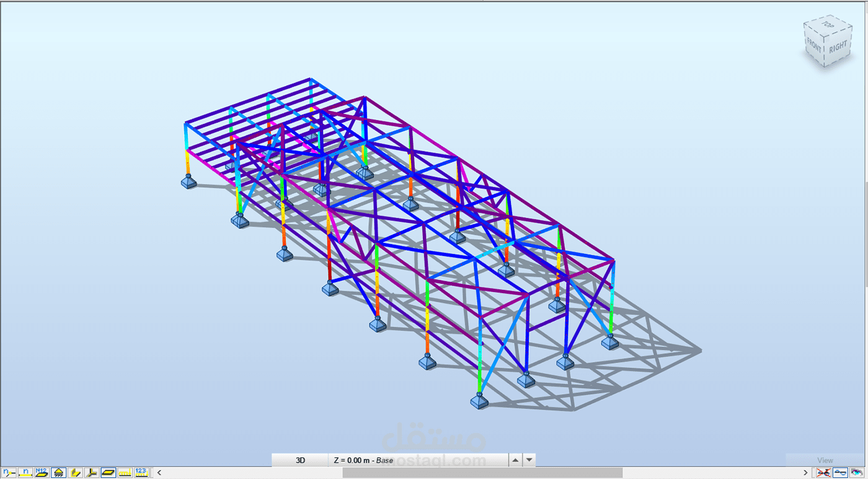
Task: Toggle section shapes display icon
Action: [x=76, y=473]
